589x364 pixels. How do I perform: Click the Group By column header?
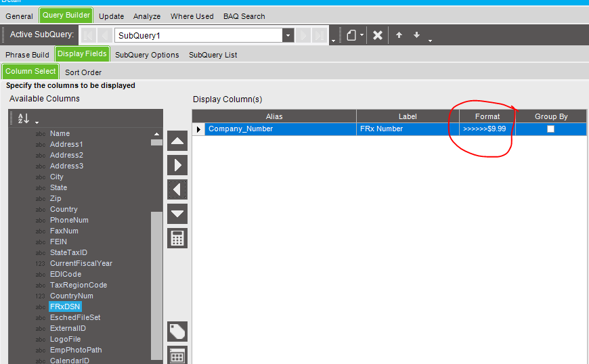pos(551,116)
